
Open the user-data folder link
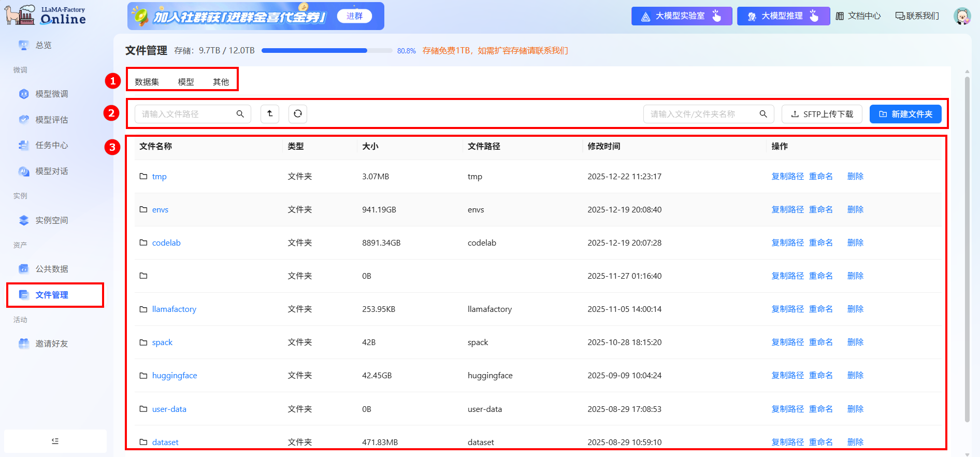click(169, 409)
